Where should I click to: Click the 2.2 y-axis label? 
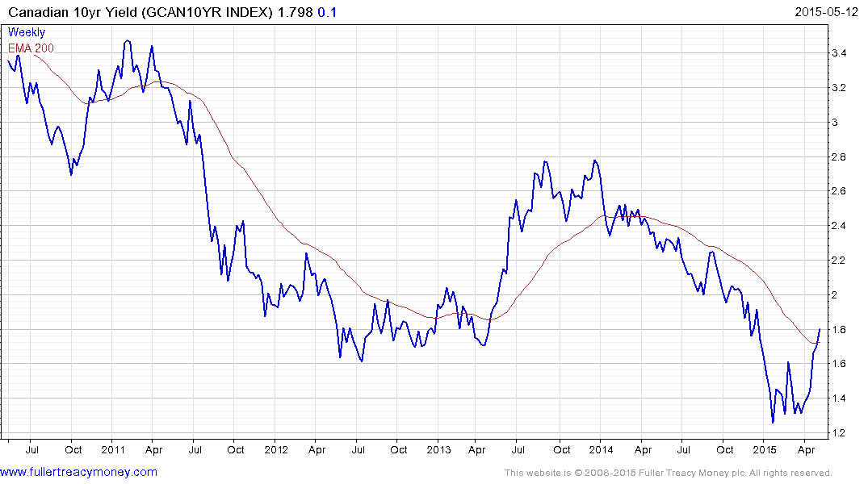[x=839, y=261]
